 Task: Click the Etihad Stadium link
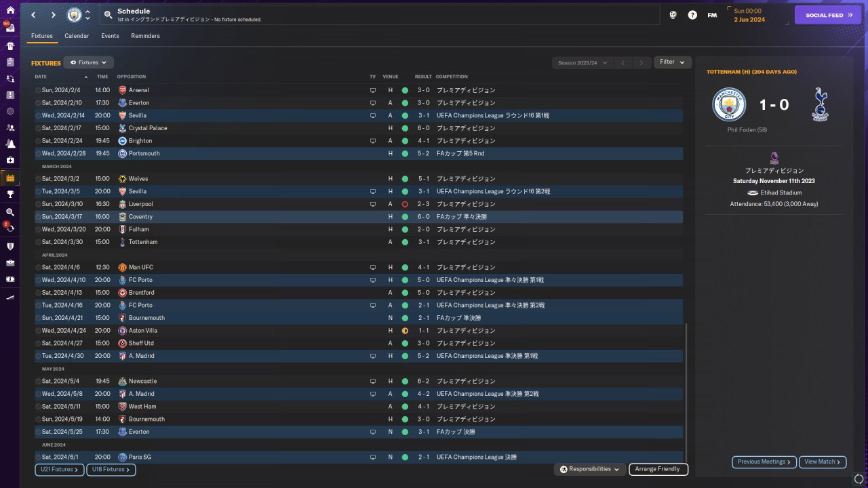[781, 193]
